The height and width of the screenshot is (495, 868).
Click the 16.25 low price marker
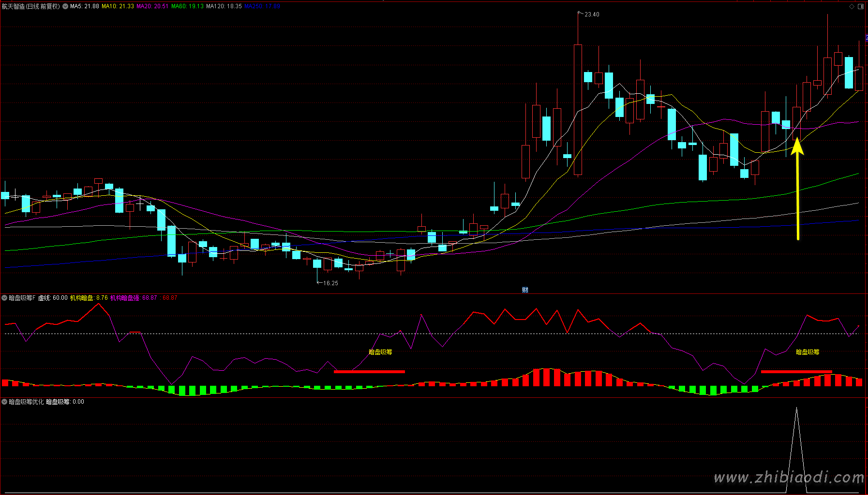(x=330, y=283)
